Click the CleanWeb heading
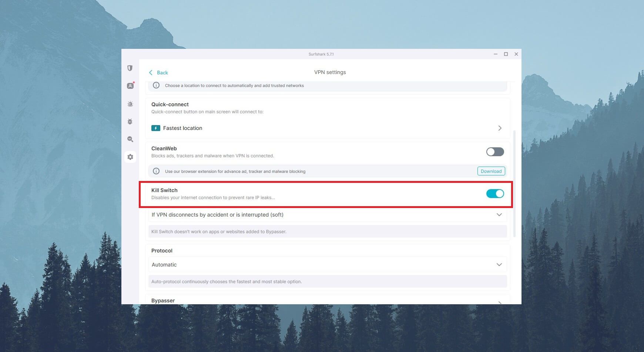This screenshot has width=644, height=352. pyautogui.click(x=164, y=148)
